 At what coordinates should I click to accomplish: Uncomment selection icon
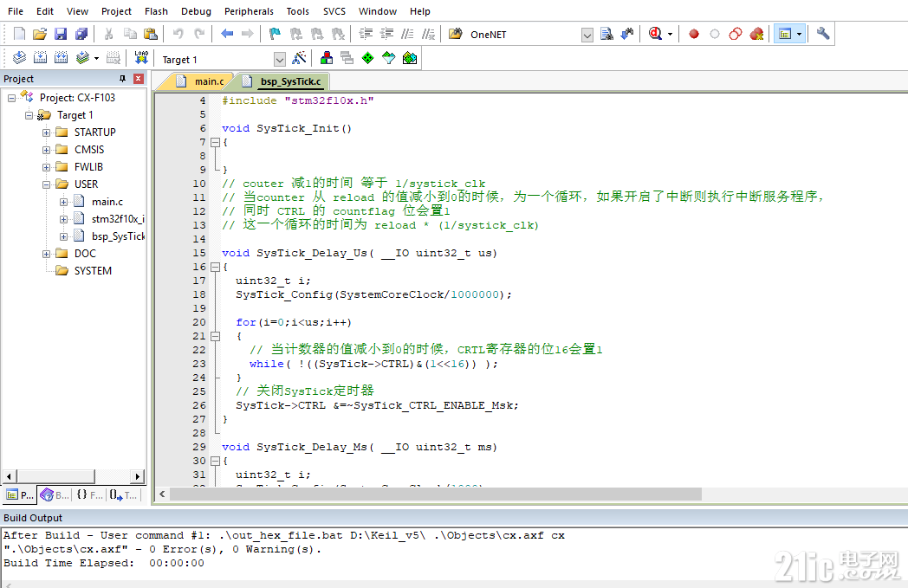pos(429,34)
